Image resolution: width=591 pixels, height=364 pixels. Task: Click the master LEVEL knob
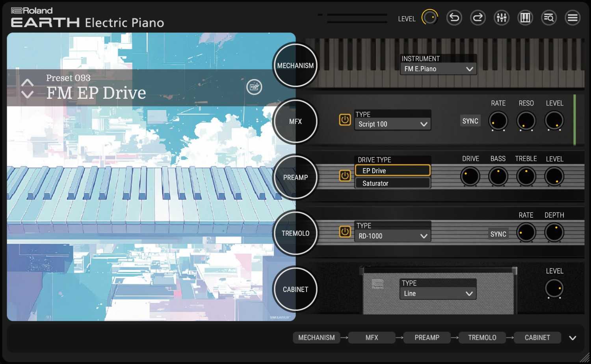pyautogui.click(x=429, y=18)
